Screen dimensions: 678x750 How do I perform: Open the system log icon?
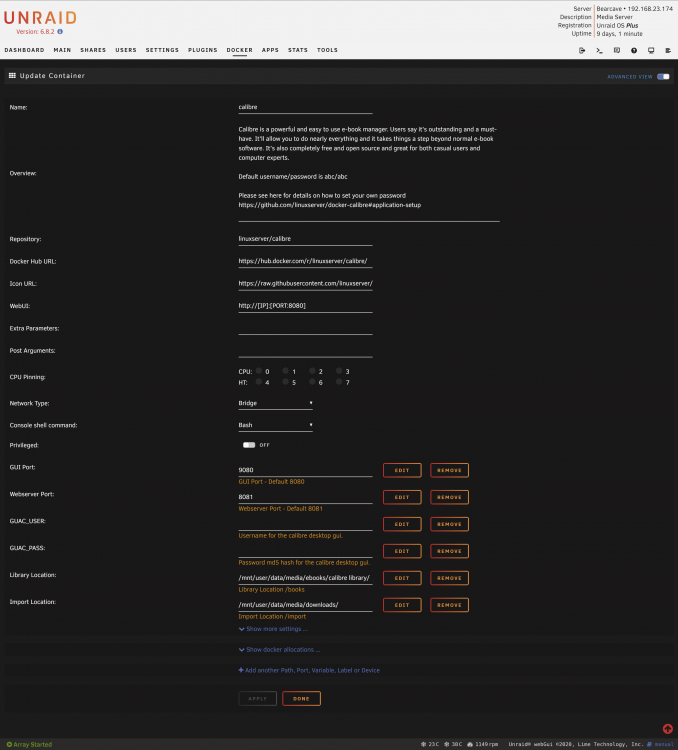point(668,50)
